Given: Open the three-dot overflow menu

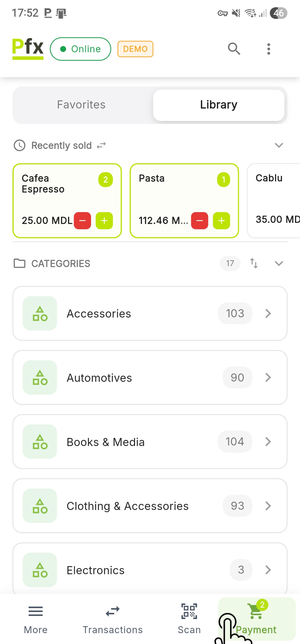Looking at the screenshot, I should tap(268, 49).
